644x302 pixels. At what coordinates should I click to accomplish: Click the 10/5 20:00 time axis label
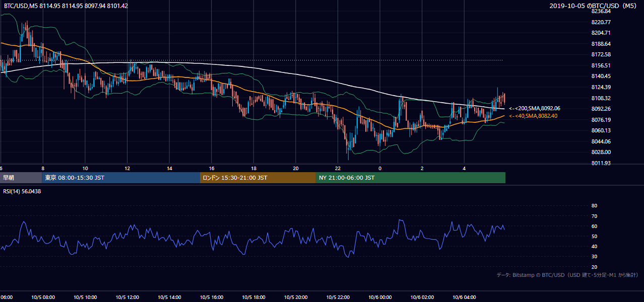pos(296,297)
